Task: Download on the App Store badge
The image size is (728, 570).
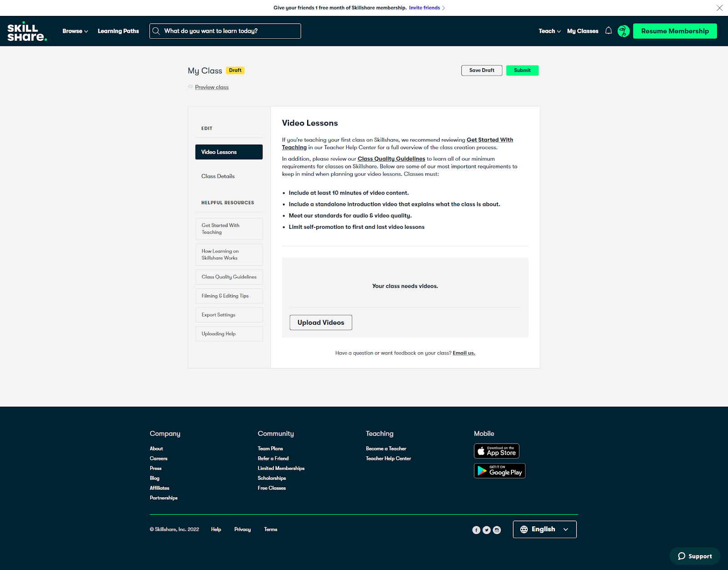Action: click(x=496, y=451)
